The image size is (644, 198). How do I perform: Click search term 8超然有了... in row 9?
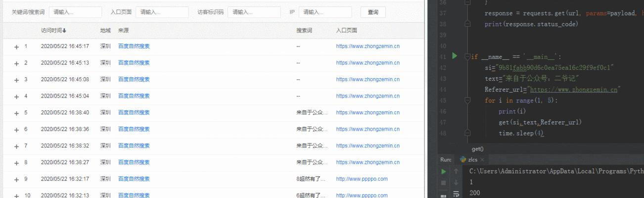click(311, 179)
